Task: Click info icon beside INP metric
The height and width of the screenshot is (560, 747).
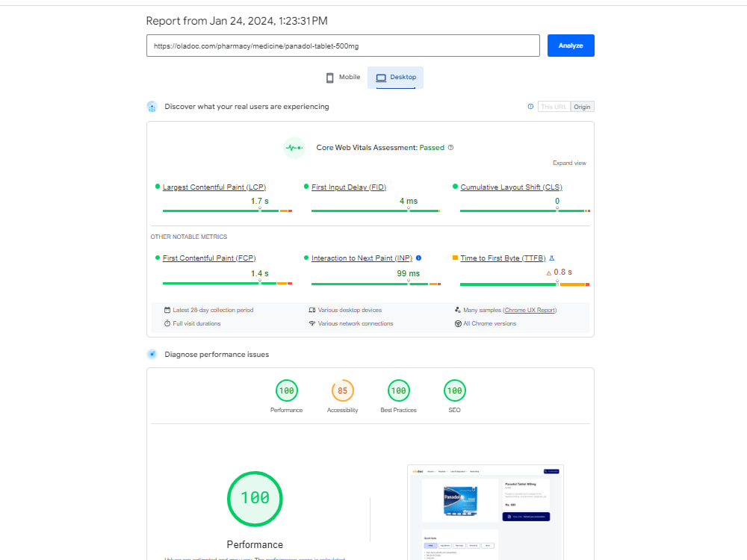Action: pos(419,258)
